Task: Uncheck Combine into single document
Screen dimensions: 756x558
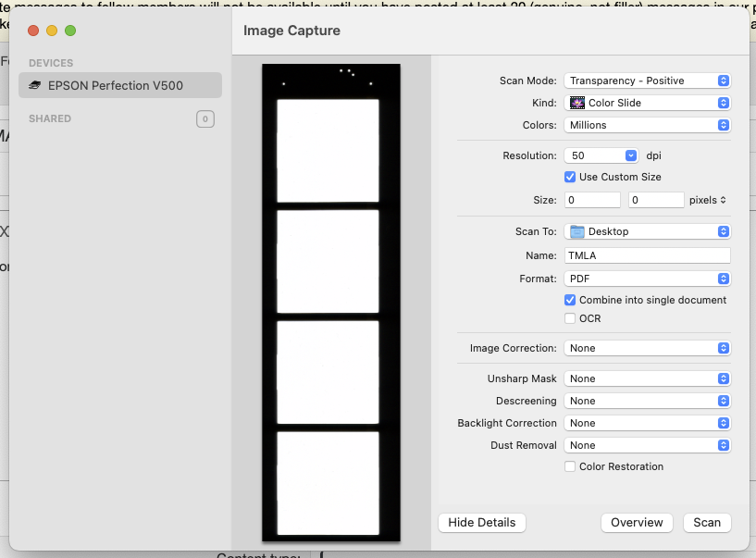Action: [x=570, y=300]
